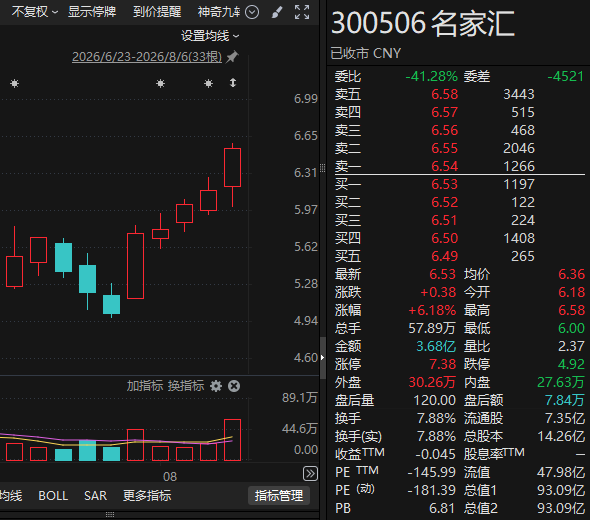Click 均价 value 6.36
Image resolution: width=590 pixels, height=520 pixels.
[x=571, y=274]
